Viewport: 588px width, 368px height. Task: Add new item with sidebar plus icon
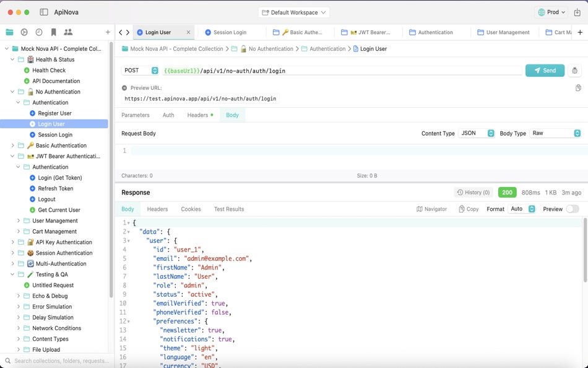(108, 32)
